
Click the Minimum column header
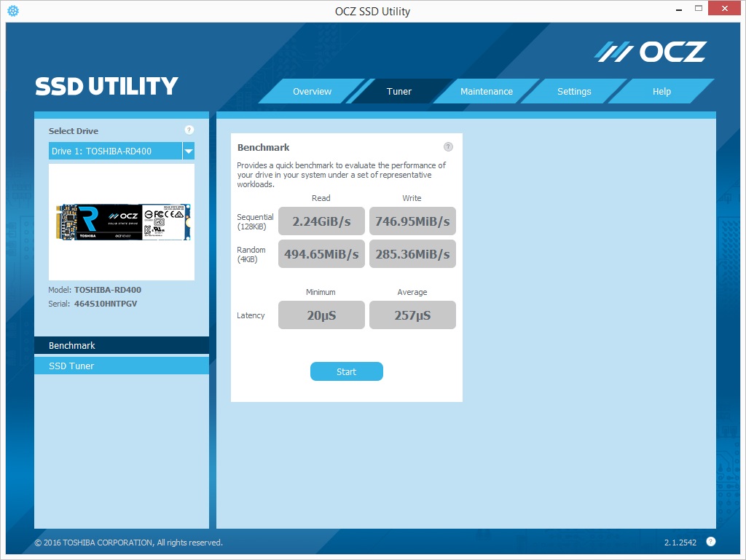[x=321, y=292]
